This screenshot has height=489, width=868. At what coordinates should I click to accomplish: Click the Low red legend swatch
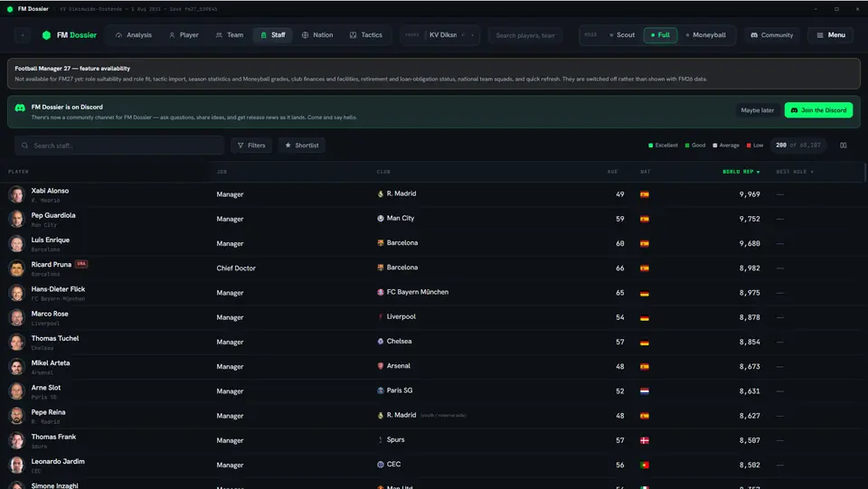point(749,146)
